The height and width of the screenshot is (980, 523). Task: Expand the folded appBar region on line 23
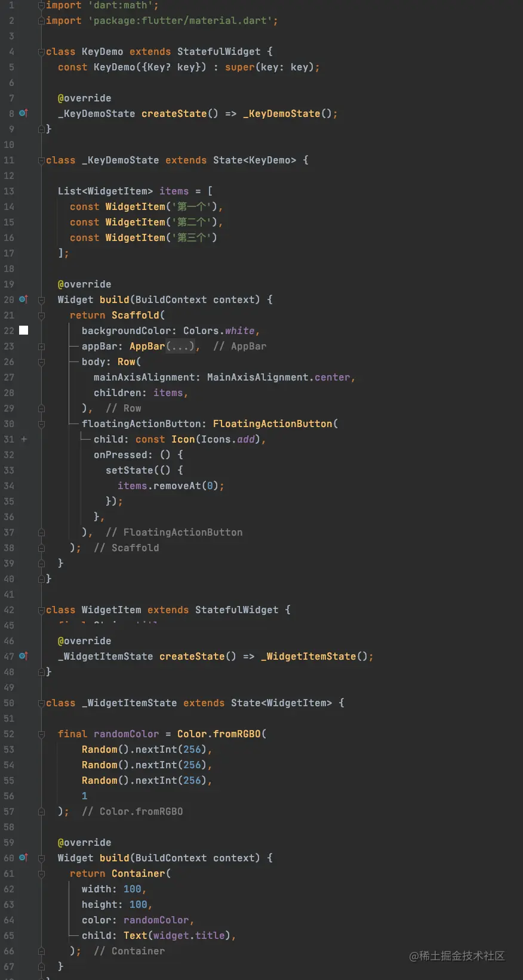[x=42, y=347]
